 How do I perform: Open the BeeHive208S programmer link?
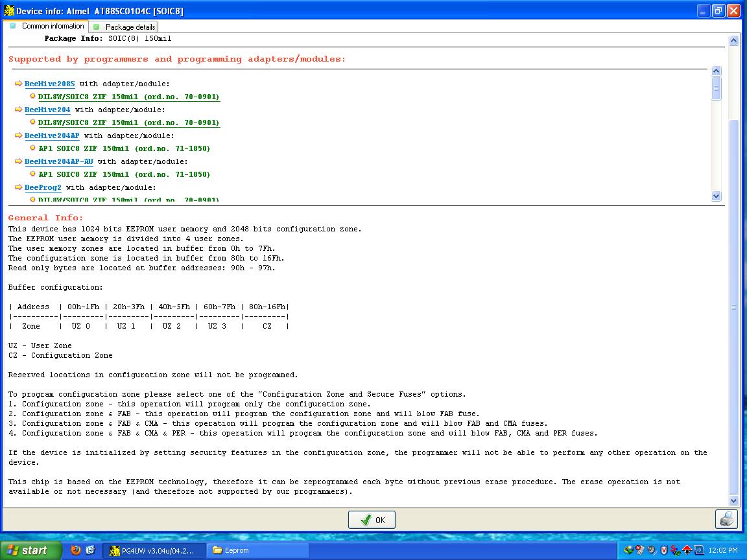coord(49,84)
